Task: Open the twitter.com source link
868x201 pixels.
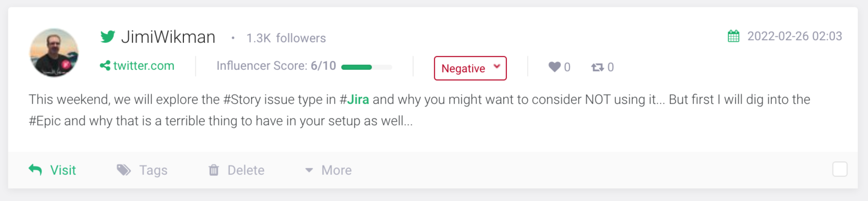Action: [144, 66]
